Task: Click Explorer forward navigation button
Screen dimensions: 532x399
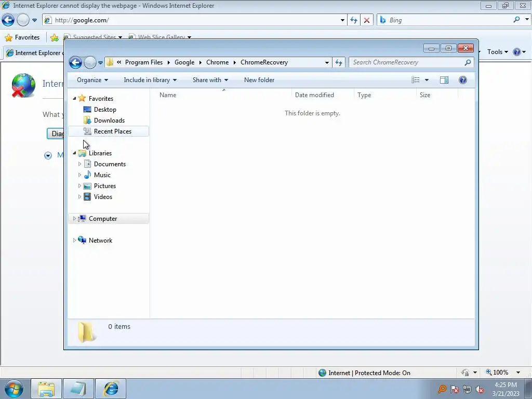Action: [x=90, y=62]
